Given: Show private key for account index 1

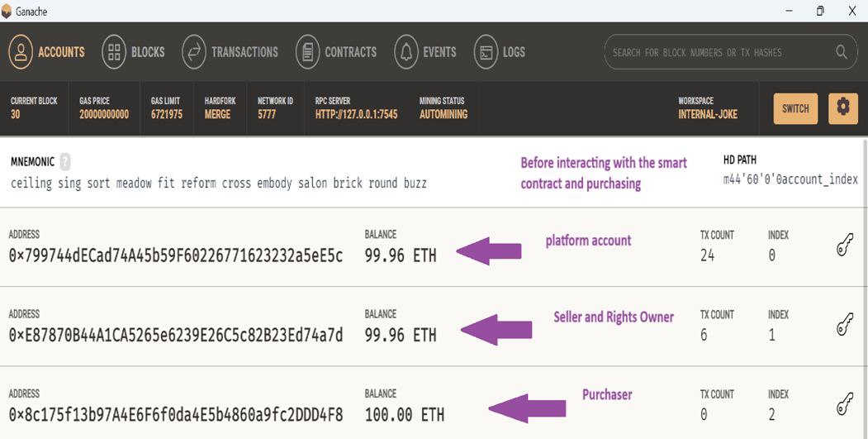Looking at the screenshot, I should click(845, 325).
